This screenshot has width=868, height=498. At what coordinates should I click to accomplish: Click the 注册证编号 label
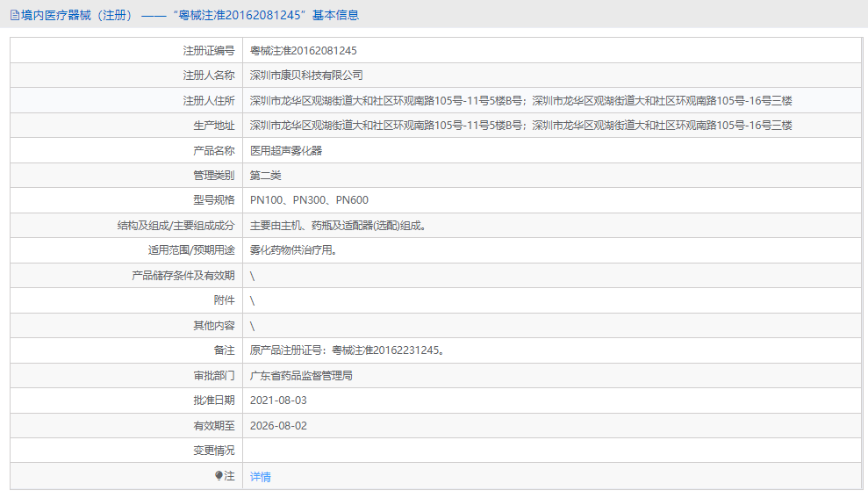(209, 50)
